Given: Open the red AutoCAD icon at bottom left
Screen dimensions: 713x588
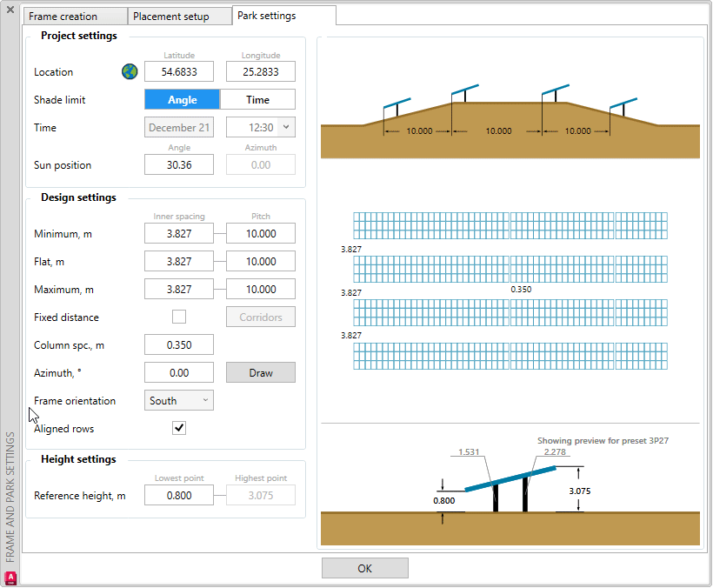Looking at the screenshot, I should 10,577.
